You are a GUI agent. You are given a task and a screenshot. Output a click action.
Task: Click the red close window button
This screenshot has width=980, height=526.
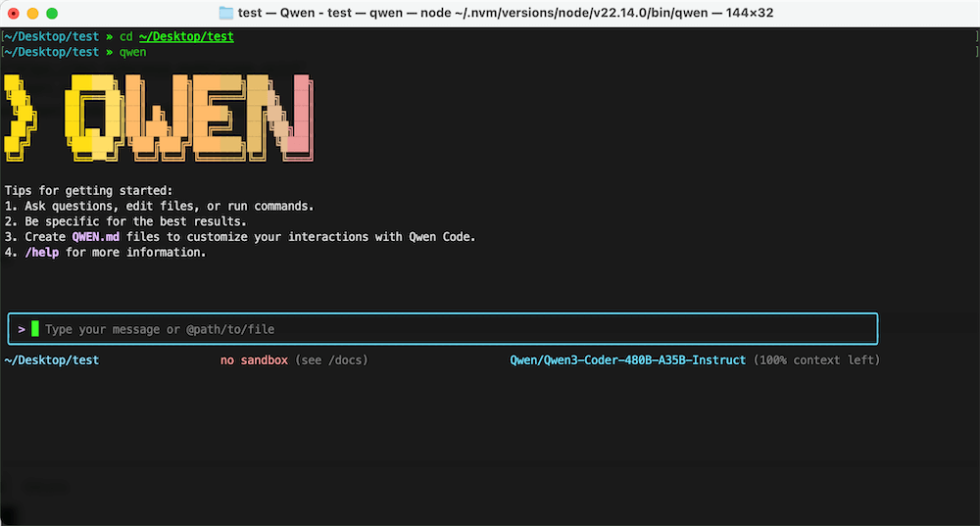coord(14,14)
